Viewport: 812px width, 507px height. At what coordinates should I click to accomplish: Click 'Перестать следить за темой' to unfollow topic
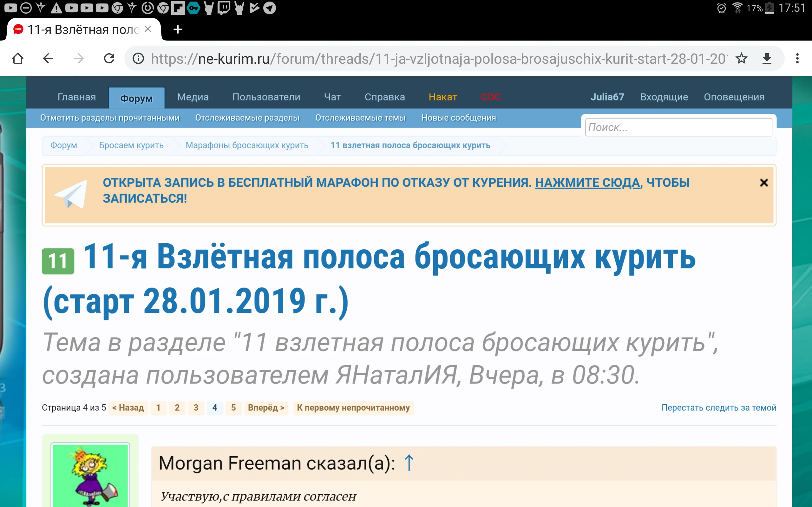[x=719, y=408]
